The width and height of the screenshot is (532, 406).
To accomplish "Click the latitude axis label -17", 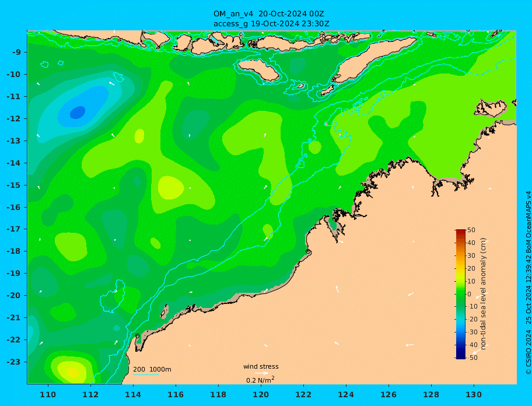I will click(15, 229).
